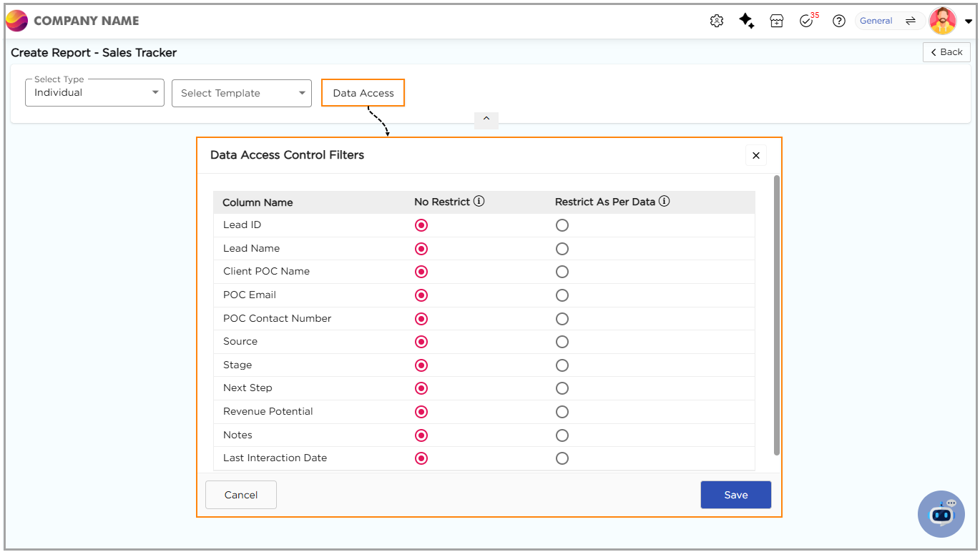The height and width of the screenshot is (552, 980).
Task: Open the Select Template dropdown
Action: point(241,93)
